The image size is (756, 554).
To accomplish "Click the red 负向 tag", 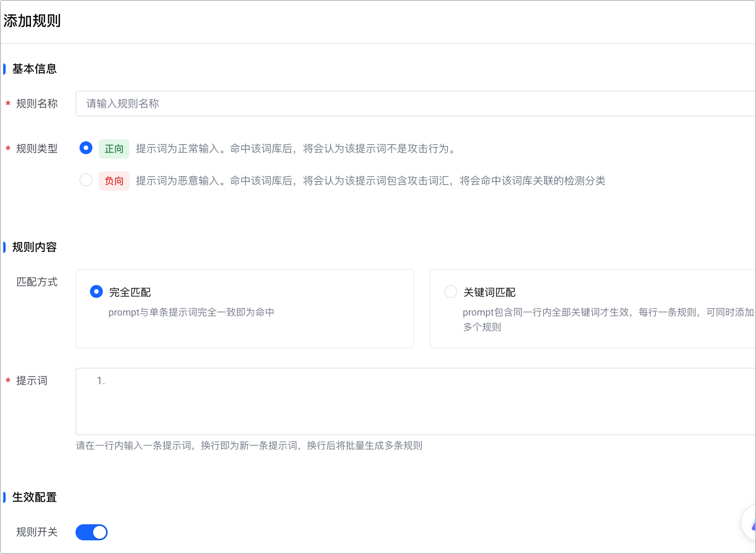I will pyautogui.click(x=114, y=181).
